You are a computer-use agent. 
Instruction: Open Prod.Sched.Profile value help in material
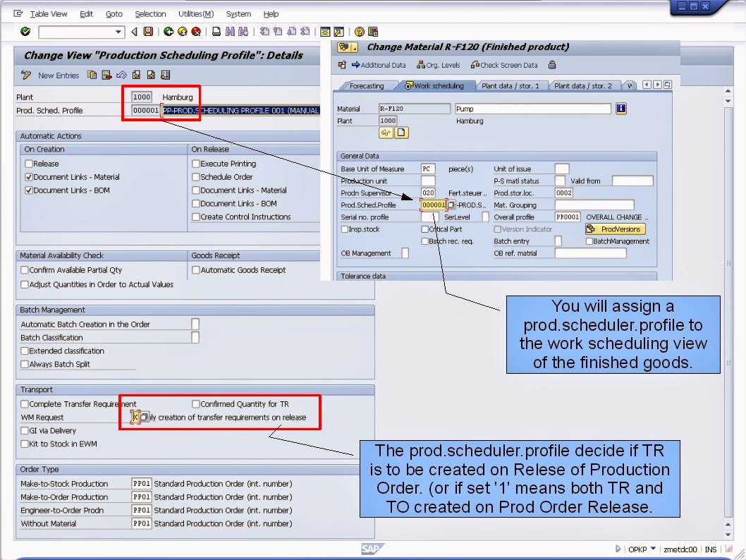pos(451,205)
